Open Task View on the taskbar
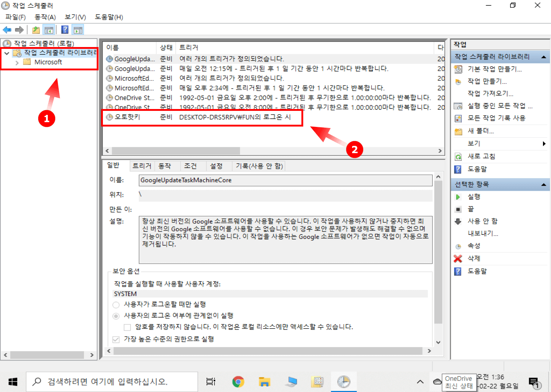The width and height of the screenshot is (551, 392). 211,382
